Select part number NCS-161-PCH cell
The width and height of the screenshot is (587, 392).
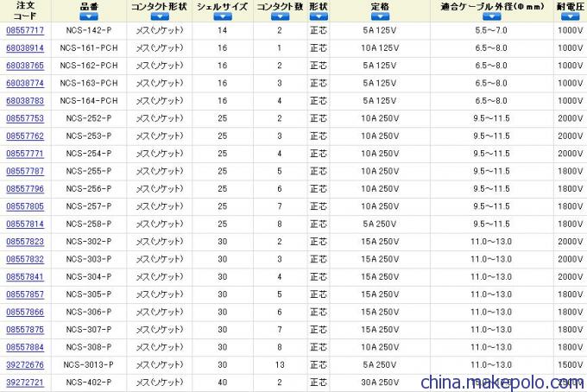89,48
